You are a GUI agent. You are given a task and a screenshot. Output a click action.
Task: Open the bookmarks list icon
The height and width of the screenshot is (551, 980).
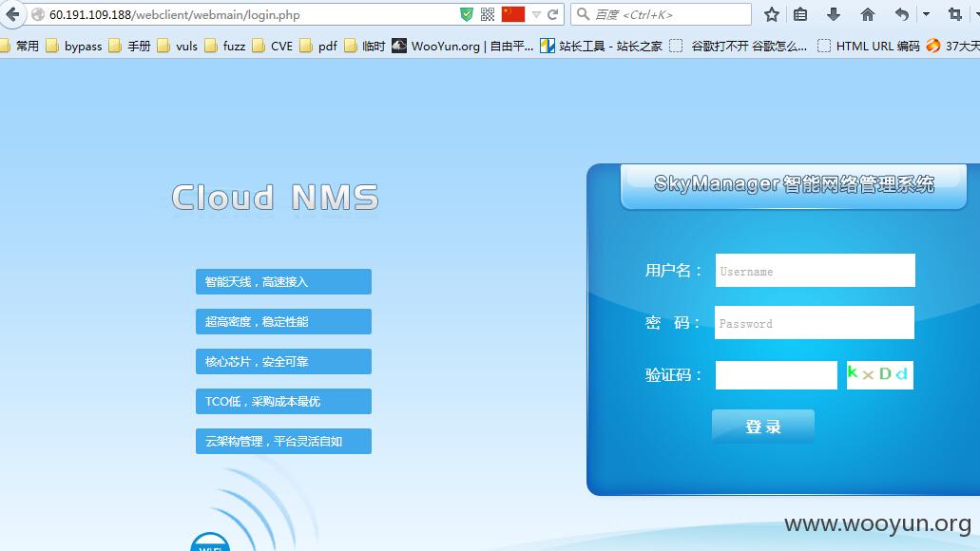pos(800,14)
